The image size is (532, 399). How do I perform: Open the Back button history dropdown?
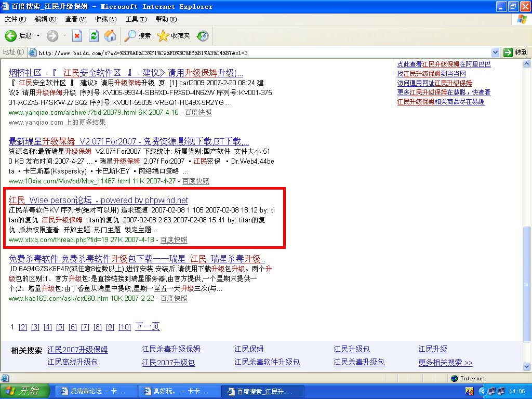38,36
